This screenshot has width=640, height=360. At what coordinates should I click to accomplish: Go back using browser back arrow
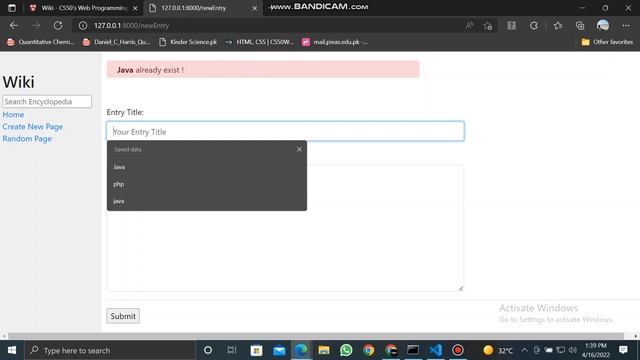point(14,25)
